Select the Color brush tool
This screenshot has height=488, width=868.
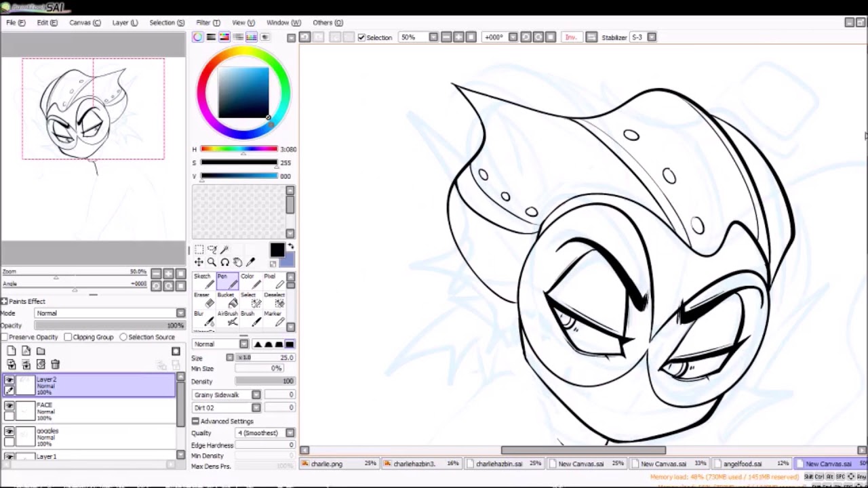point(250,281)
